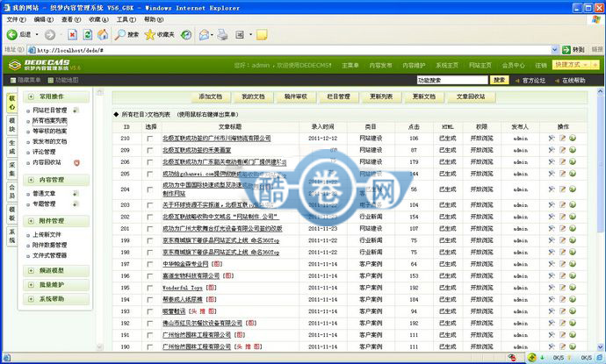The image size is (606, 364).
Task: Click the quick attribute edit icon for row 191
Action: click(552, 335)
